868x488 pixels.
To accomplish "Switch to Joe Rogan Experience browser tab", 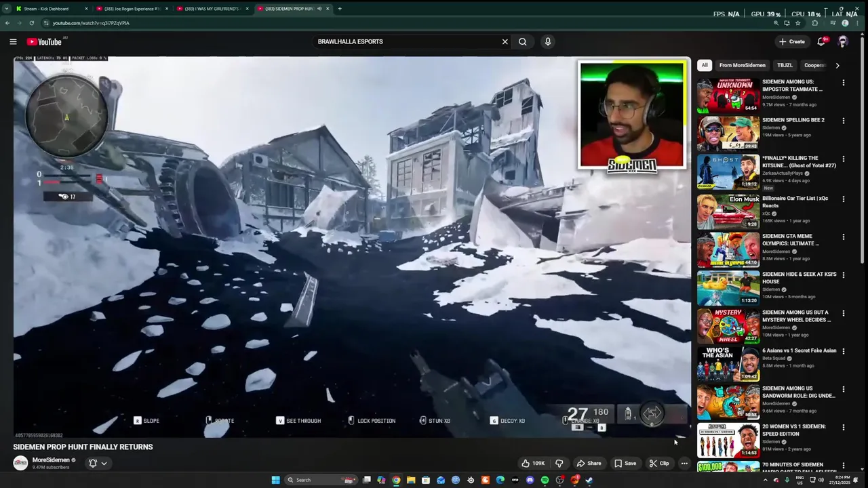I will click(x=132, y=9).
